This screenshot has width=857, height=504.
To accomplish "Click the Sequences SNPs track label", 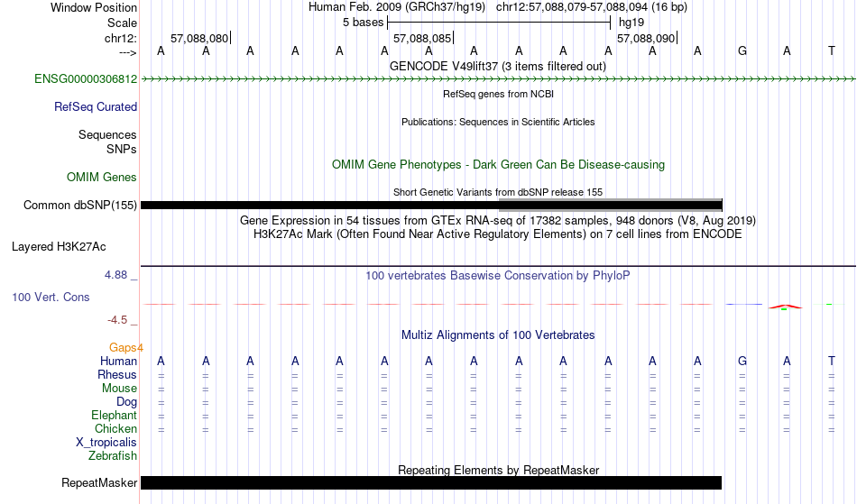I will [107, 142].
